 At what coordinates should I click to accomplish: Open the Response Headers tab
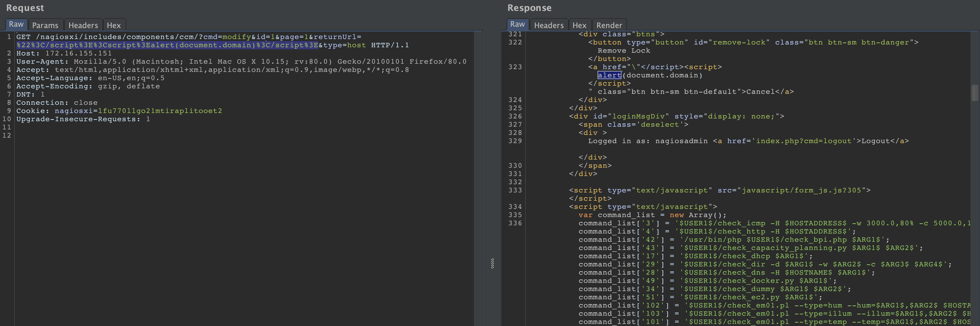(x=549, y=25)
